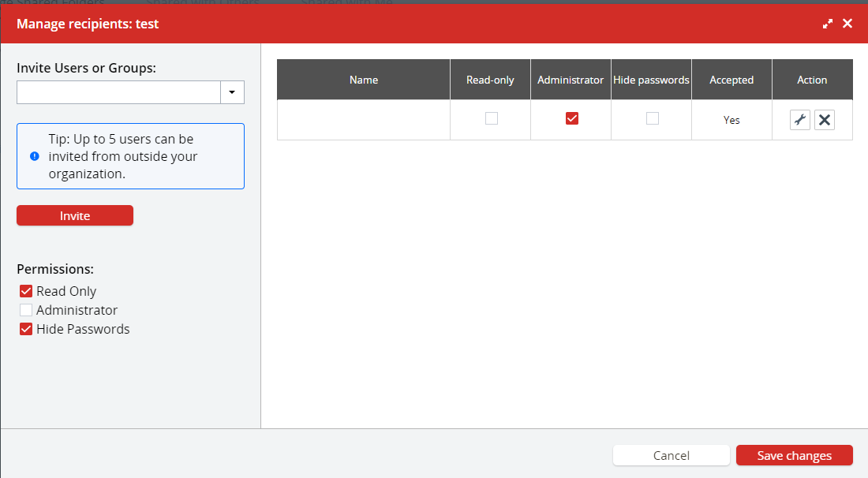Image resolution: width=868 pixels, height=478 pixels.
Task: Click the Accepted column header
Action: pos(731,80)
